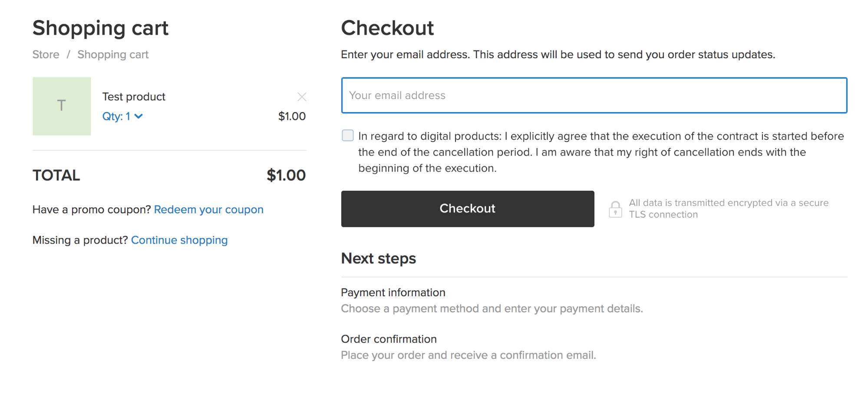Select Shopping cart breadcrumb item
The image size is (868, 394).
pyautogui.click(x=113, y=55)
